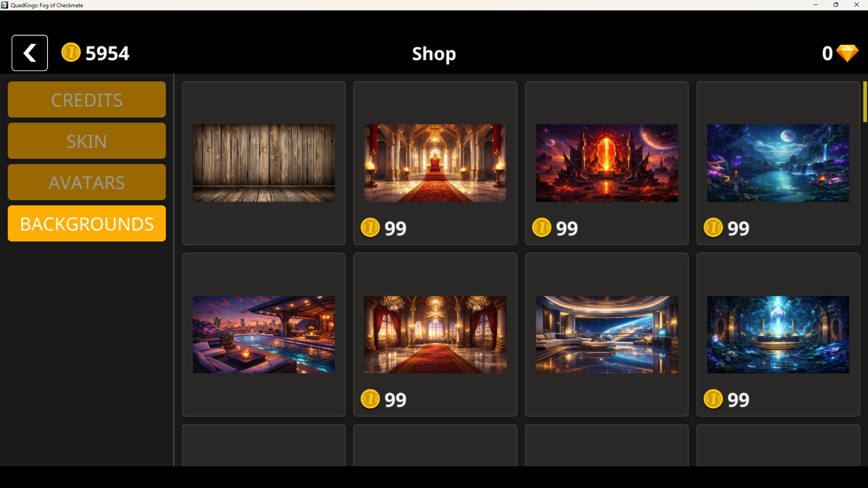
Task: Choose the rooftop pool sunset background
Action: pos(264,335)
